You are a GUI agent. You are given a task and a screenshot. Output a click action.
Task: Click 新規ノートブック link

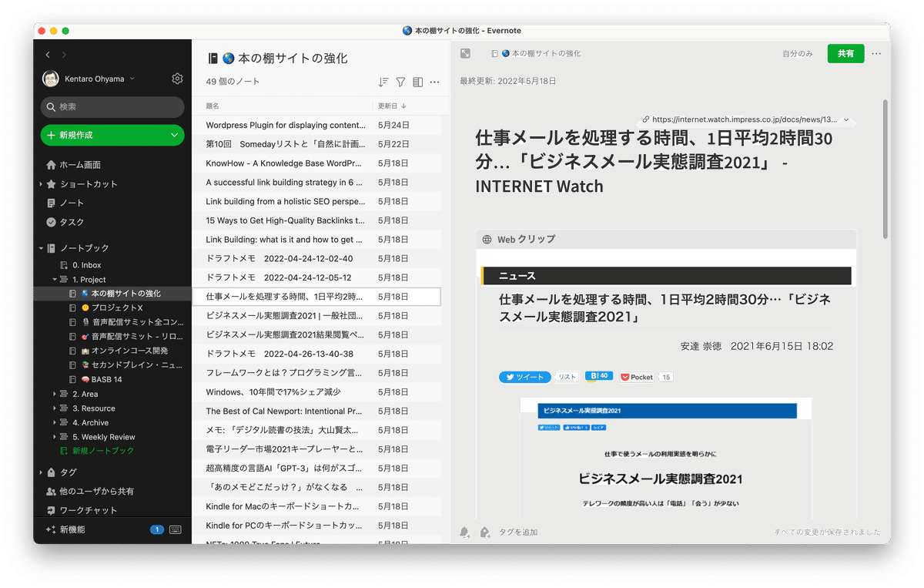tap(97, 451)
